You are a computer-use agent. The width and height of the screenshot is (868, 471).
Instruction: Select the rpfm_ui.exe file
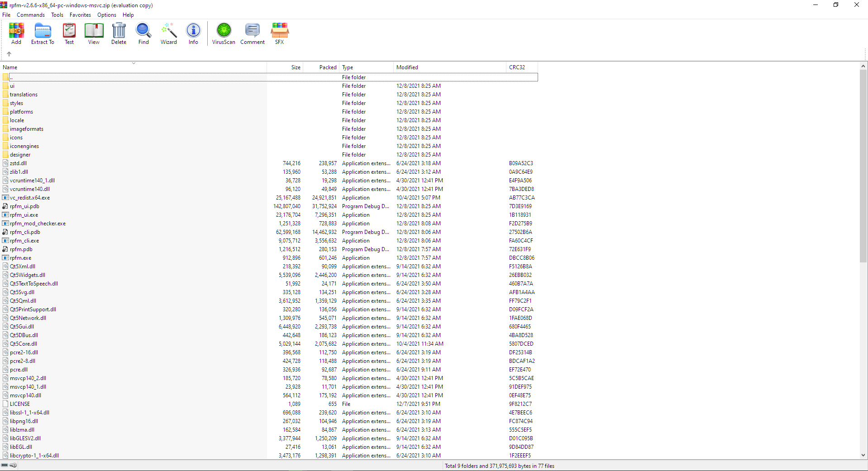(x=24, y=215)
